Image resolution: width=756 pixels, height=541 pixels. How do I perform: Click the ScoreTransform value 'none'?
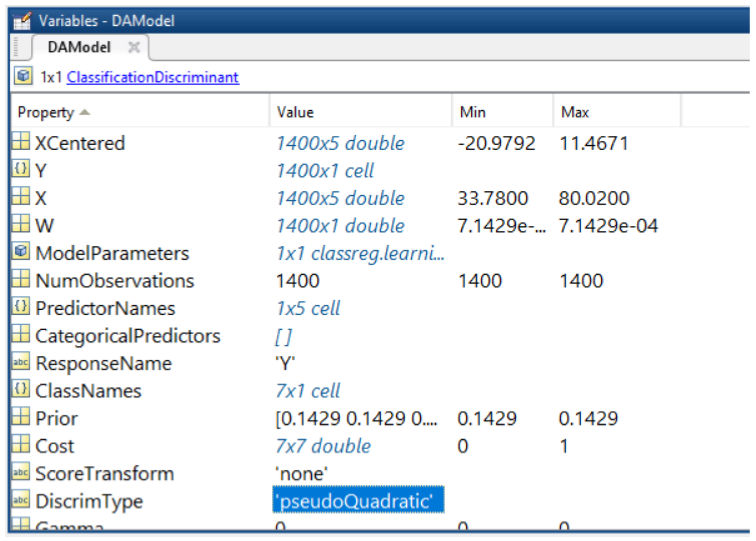(x=301, y=474)
